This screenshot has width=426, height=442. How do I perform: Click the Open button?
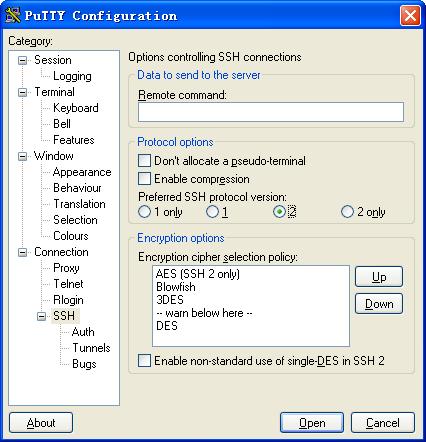coord(312,423)
